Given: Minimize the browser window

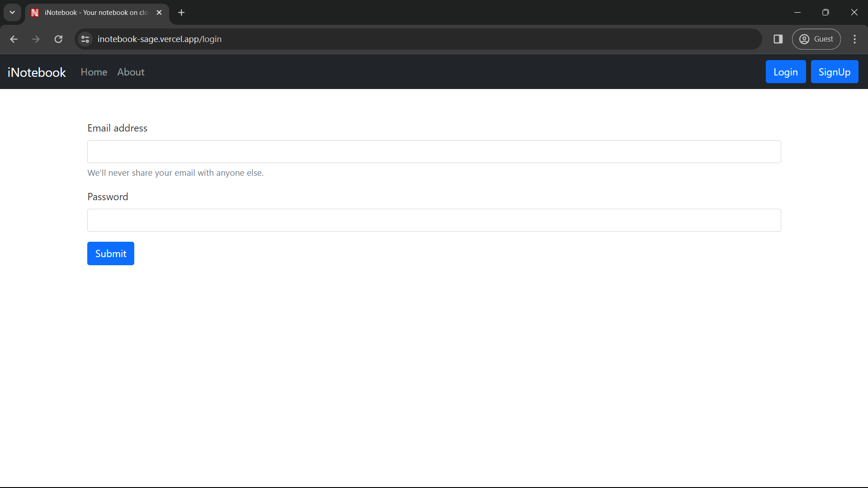Looking at the screenshot, I should pos(797,13).
